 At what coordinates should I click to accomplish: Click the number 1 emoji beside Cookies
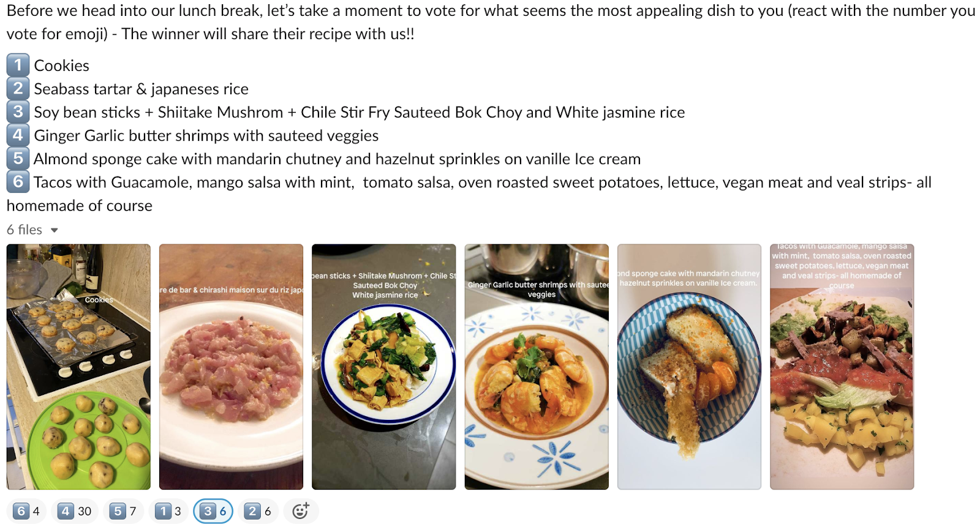tap(18, 65)
